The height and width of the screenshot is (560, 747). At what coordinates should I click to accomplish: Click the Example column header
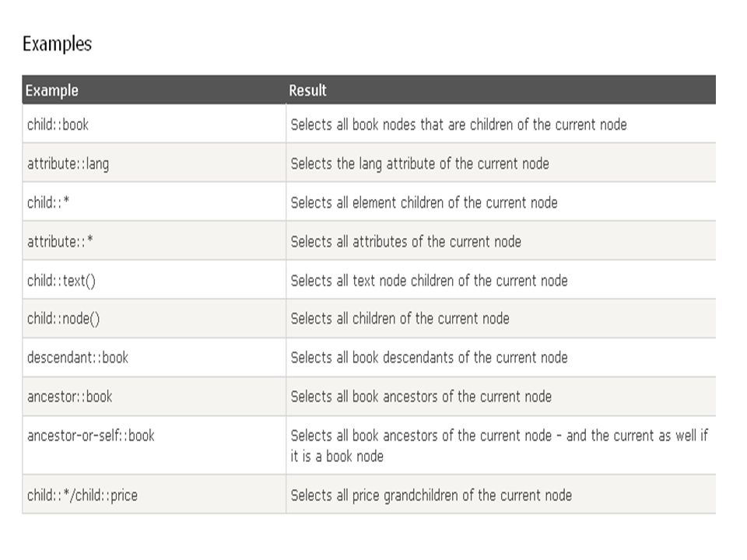coord(52,90)
